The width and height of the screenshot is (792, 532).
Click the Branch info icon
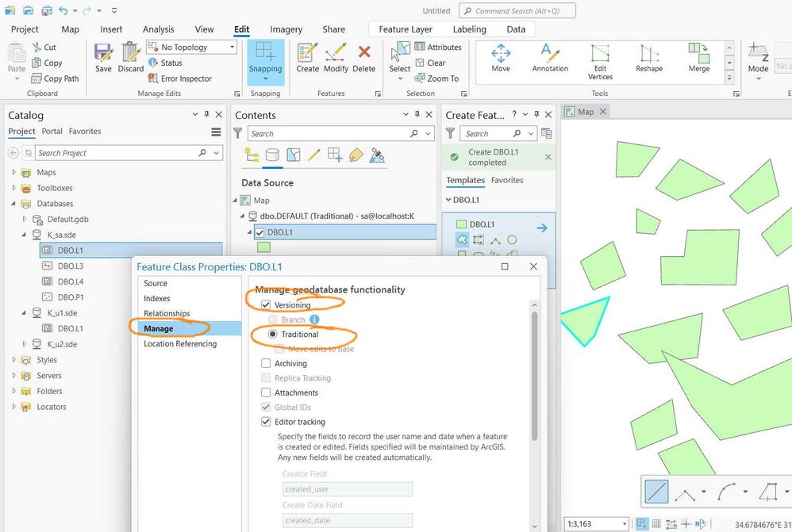pos(314,320)
